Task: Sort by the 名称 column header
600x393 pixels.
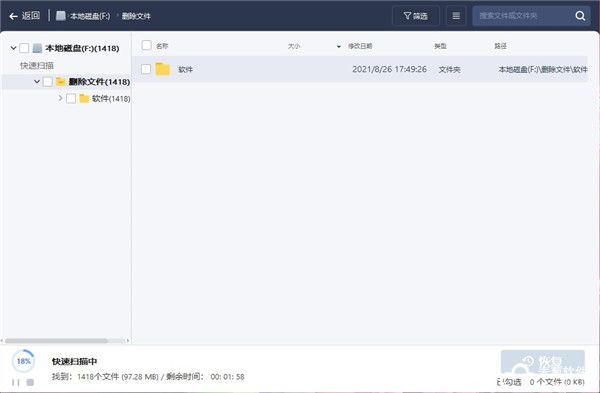Action: click(162, 46)
